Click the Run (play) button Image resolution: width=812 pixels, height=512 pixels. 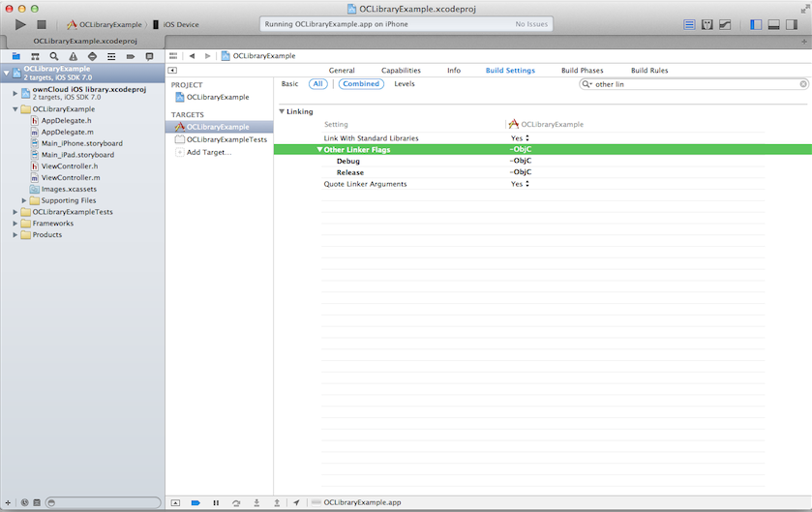[x=20, y=24]
